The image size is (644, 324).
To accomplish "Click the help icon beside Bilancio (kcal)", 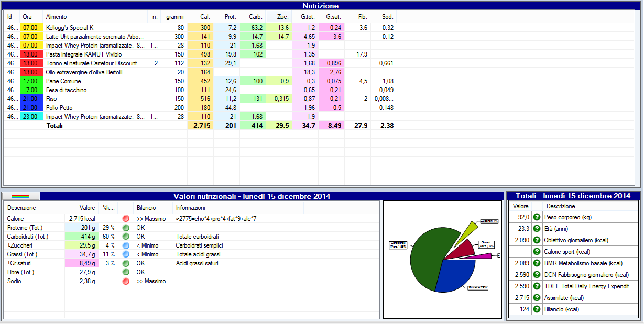I will coord(536,309).
